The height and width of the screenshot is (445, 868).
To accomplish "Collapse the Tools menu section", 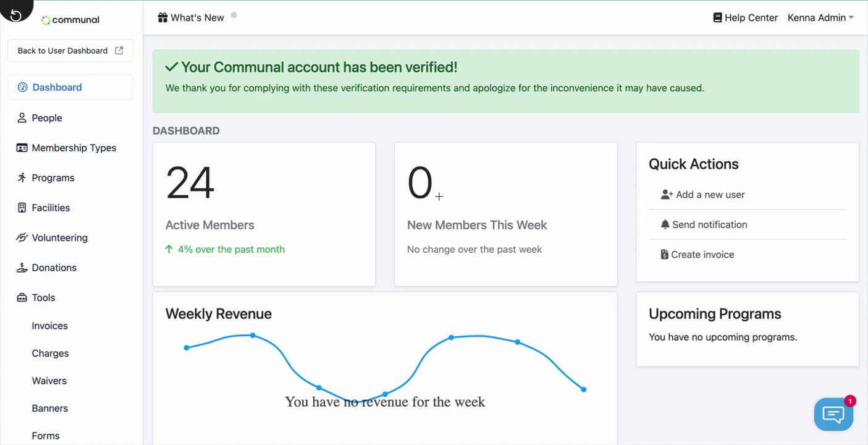I will pos(43,297).
